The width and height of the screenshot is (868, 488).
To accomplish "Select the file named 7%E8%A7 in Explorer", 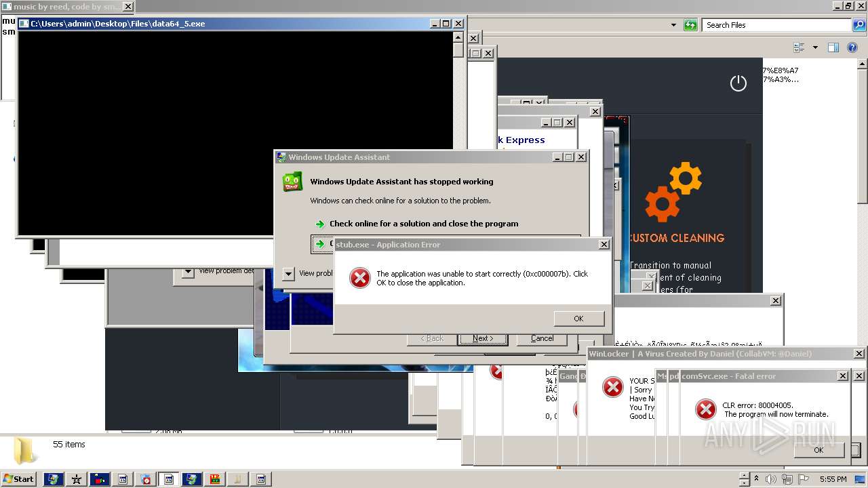I will tap(780, 75).
